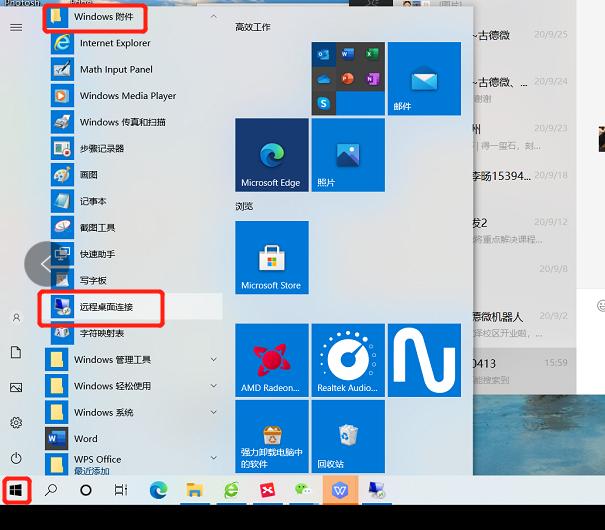Open the red X app on taskbar
This screenshot has height=530, width=605.
[x=267, y=490]
